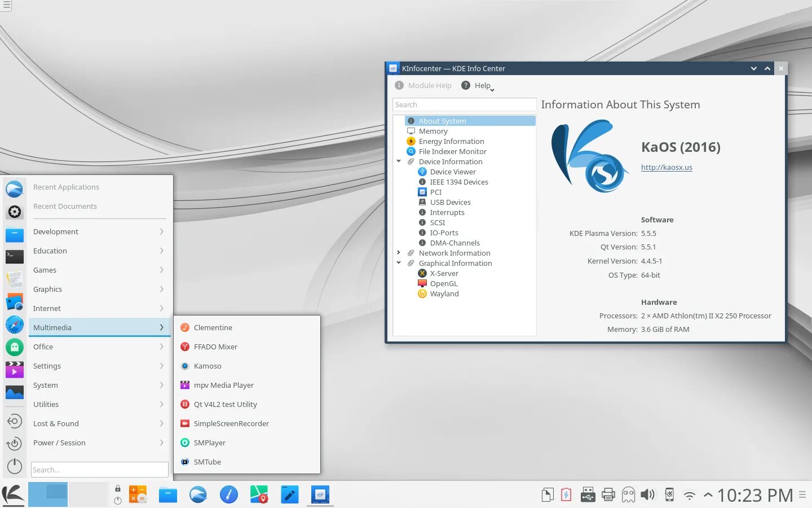Viewport: 812px width, 508px height.
Task: Collapse the Graphical Information tree node
Action: pyautogui.click(x=399, y=263)
